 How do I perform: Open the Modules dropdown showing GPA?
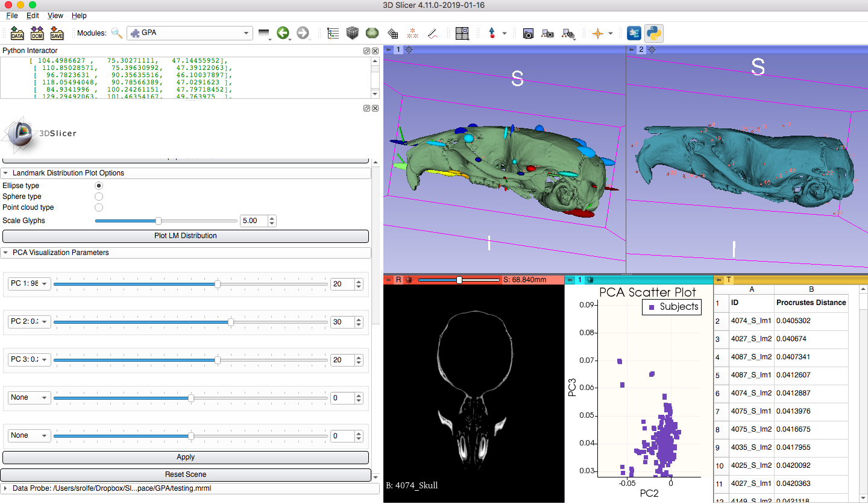coord(189,33)
